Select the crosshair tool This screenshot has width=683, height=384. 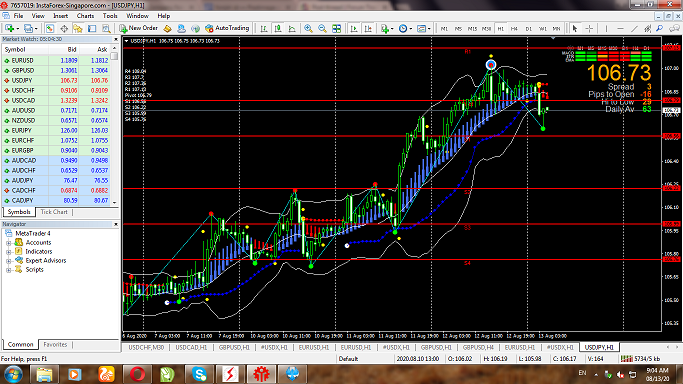[x=589, y=28]
